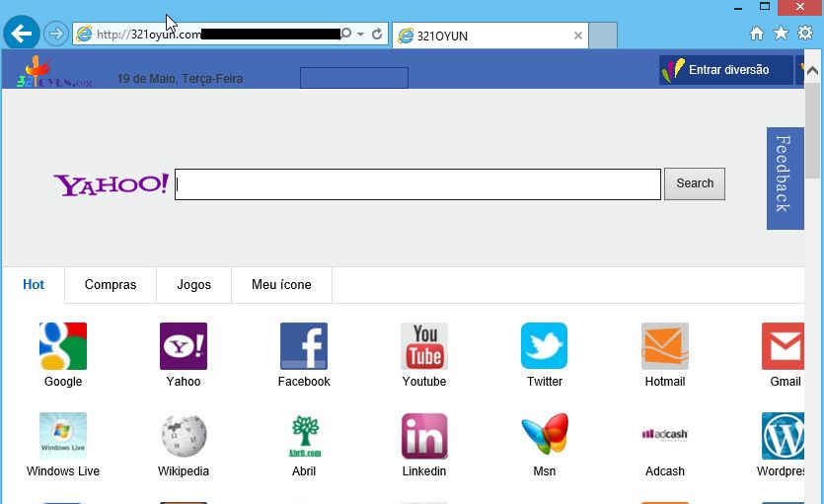Screen dimensions: 824x504
Task: Open the Linkedin shortcut icon
Action: [424, 436]
